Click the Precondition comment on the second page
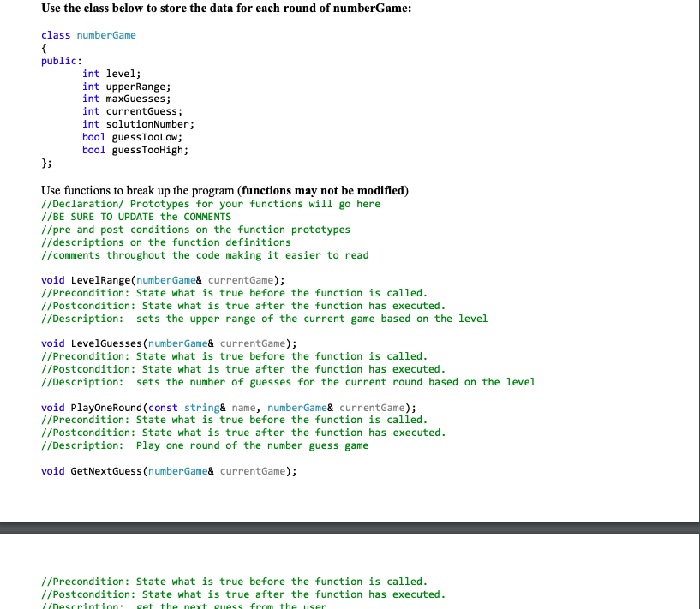Viewport: 700px width, 609px height. (243, 582)
